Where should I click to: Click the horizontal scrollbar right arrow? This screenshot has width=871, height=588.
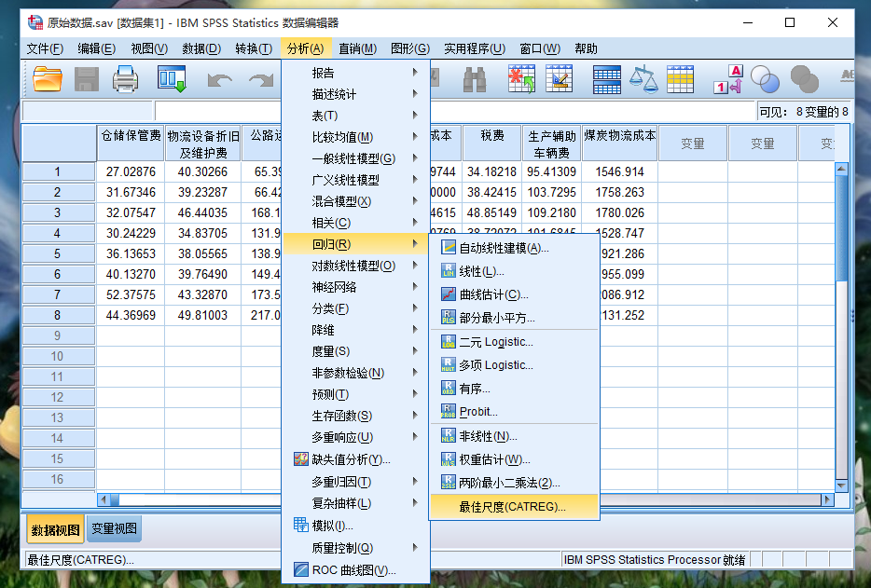click(x=827, y=499)
